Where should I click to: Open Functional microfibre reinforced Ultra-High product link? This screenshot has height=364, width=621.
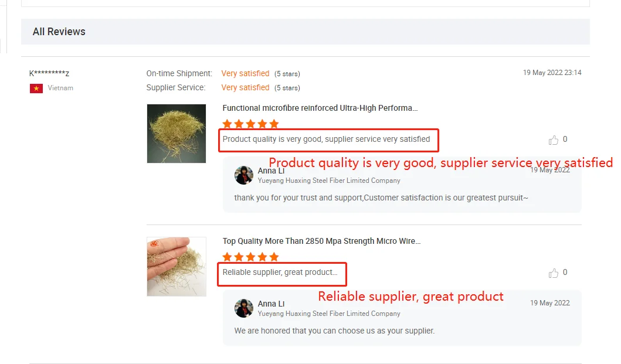(x=320, y=108)
